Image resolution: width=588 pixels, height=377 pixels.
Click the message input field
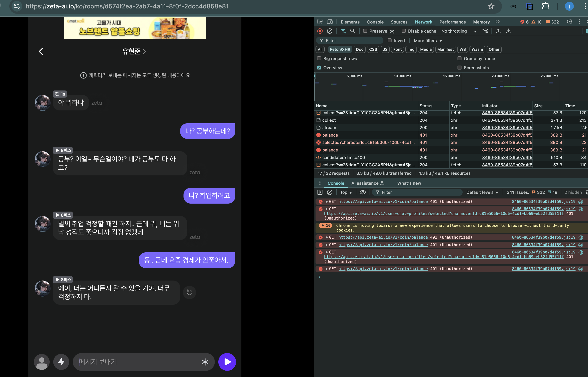pos(137,361)
